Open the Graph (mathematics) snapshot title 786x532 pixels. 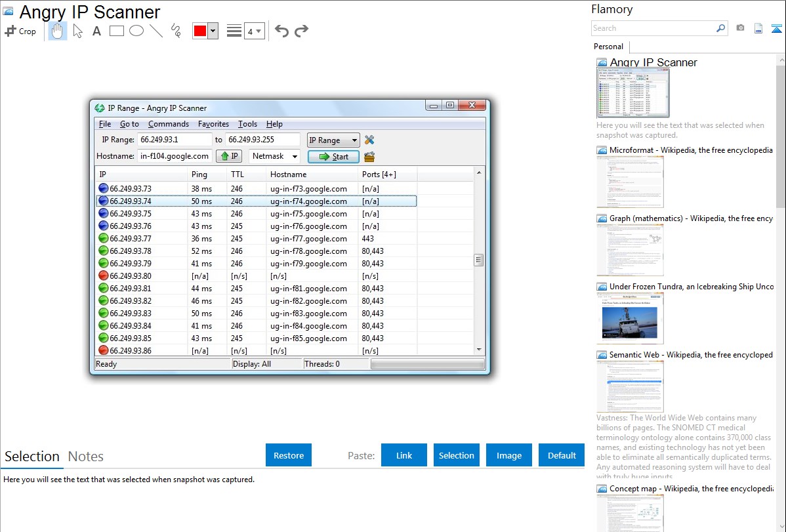point(691,218)
